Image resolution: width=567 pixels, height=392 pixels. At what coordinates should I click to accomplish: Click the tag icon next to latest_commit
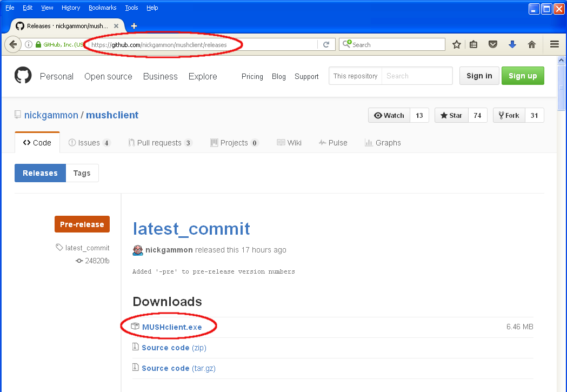(59, 247)
